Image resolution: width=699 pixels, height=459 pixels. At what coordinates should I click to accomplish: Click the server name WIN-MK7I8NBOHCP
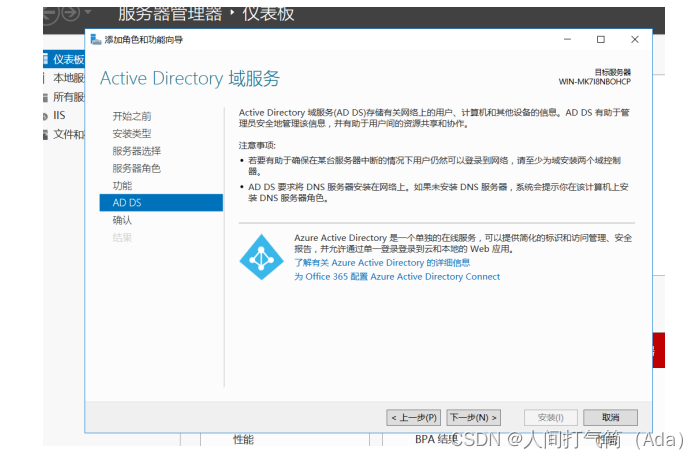595,82
